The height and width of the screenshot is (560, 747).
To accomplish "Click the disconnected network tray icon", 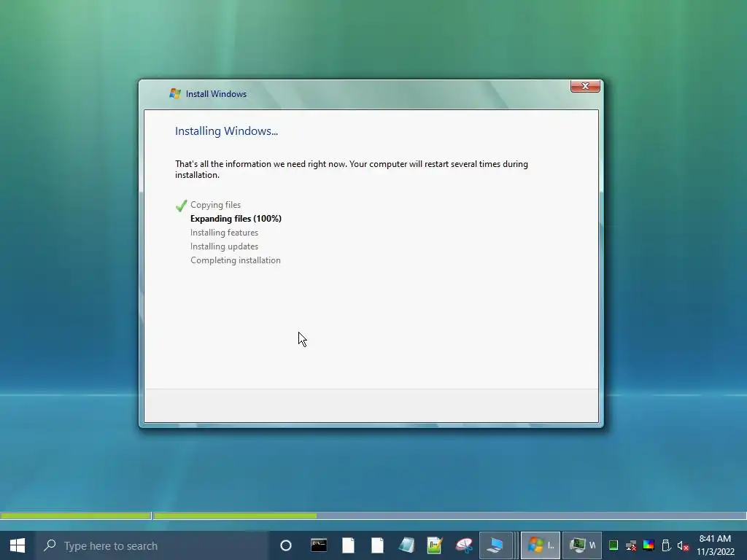I will [x=631, y=545].
